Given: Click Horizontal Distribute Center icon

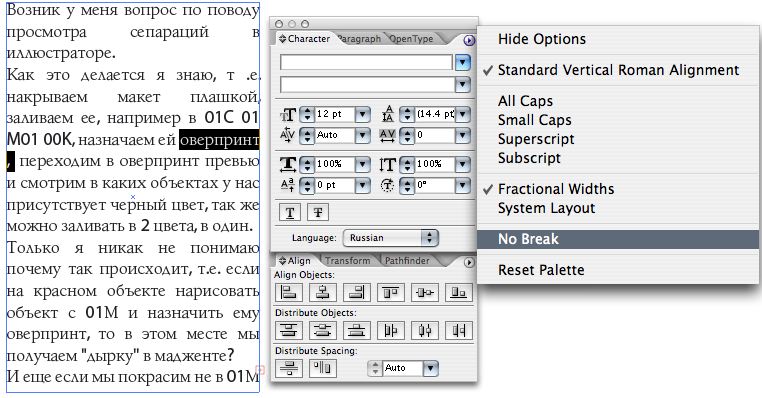Looking at the screenshot, I should tap(425, 330).
